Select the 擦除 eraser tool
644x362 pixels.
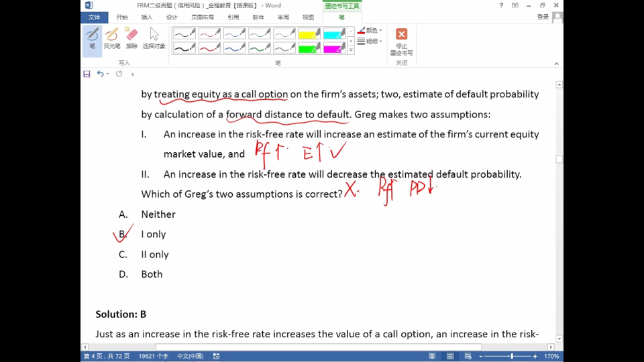coord(131,40)
